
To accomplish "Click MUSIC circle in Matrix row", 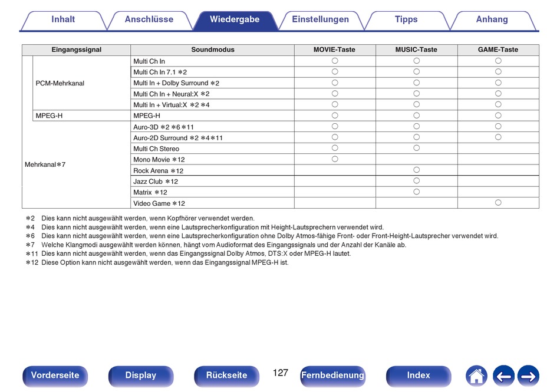I will coord(416,192).
